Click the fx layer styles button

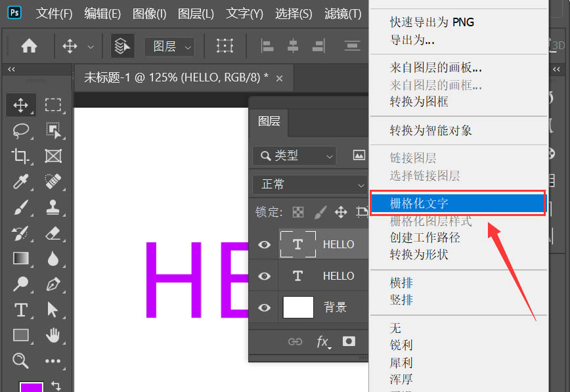tap(322, 341)
